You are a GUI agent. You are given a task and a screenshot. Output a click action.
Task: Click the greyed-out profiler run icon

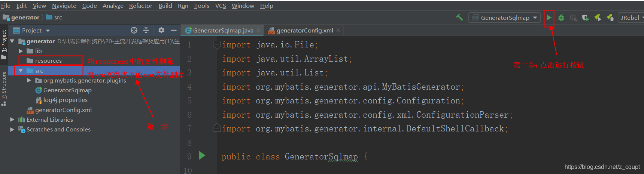pos(573,18)
